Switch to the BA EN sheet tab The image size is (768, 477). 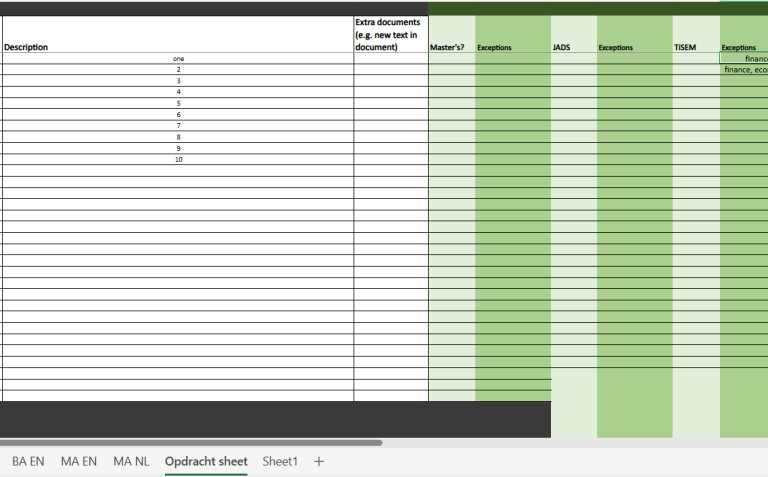tap(28, 461)
